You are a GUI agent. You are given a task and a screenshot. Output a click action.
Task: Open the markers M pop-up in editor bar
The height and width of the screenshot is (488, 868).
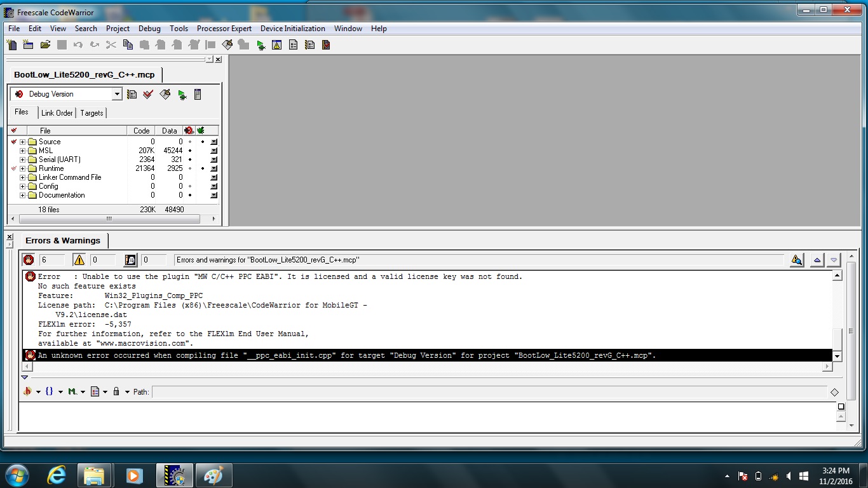click(76, 391)
